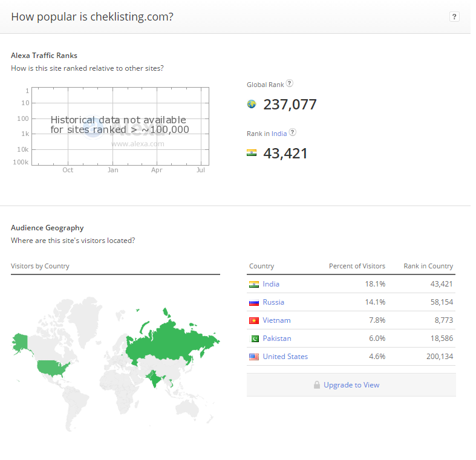Click Vietnam's 7.8% visitor percentage
This screenshot has width=476, height=460.
tap(377, 320)
